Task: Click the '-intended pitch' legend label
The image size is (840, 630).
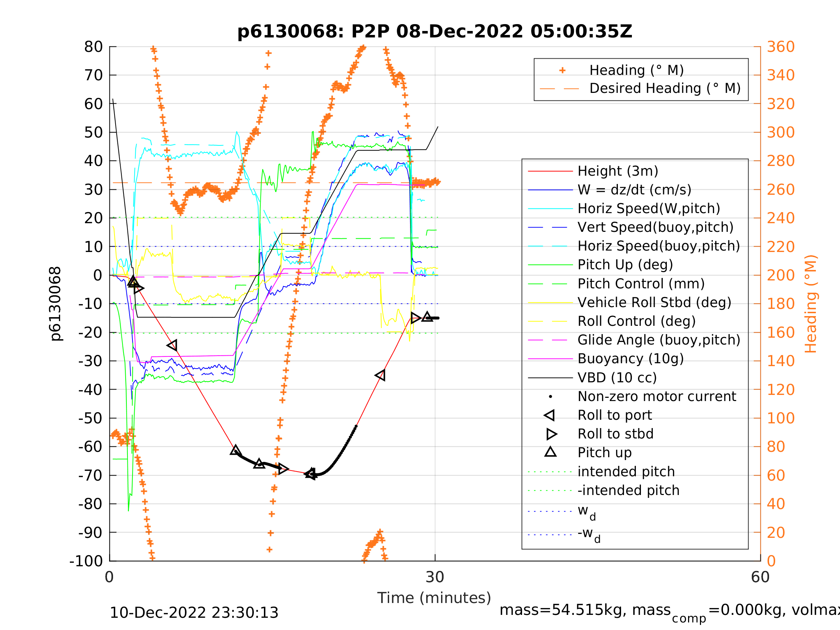Action: [x=629, y=490]
